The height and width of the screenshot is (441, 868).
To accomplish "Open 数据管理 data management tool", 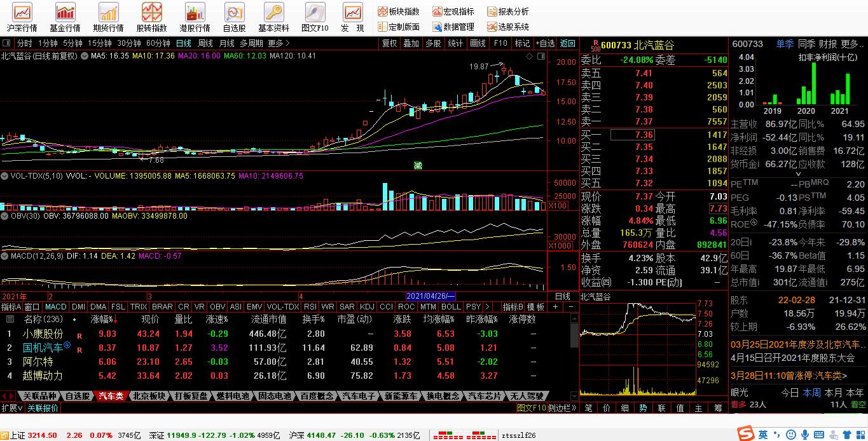I will (x=453, y=27).
